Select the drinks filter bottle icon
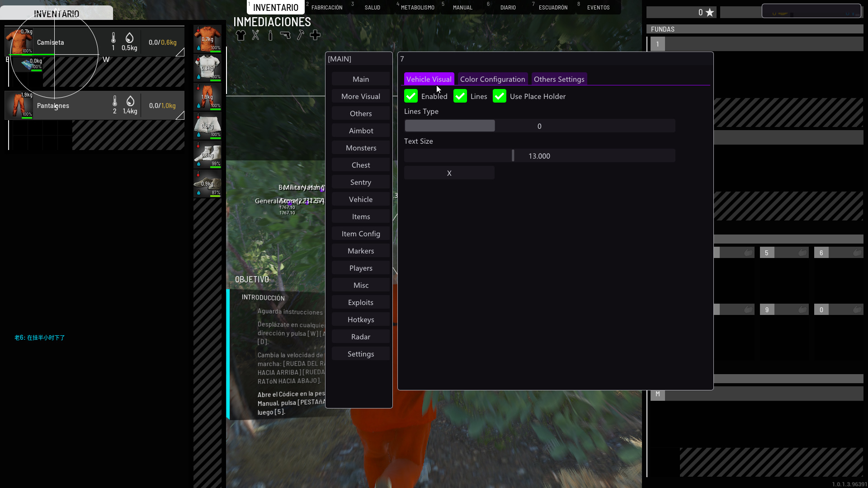 [270, 35]
